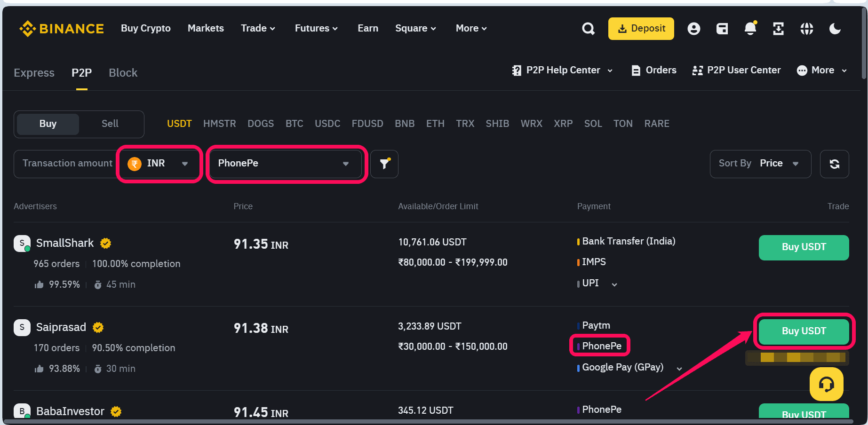868x425 pixels.
Task: Select the P2P tab
Action: (x=82, y=73)
